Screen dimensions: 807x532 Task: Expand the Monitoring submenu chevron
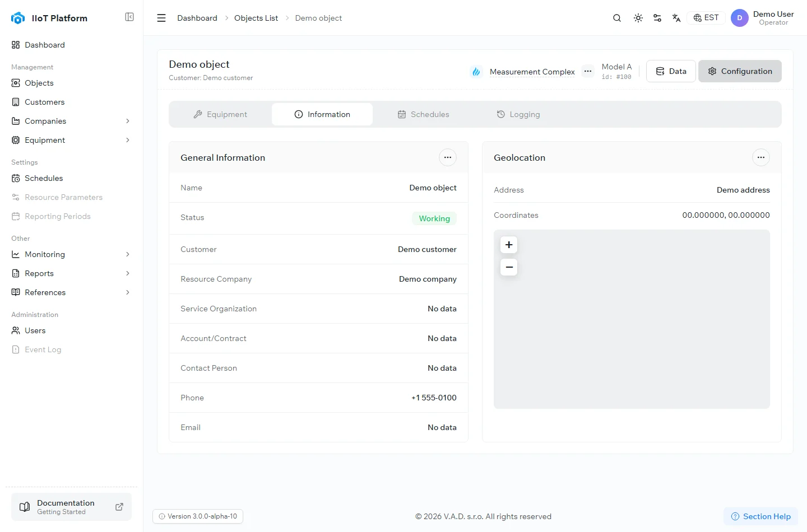click(x=128, y=254)
